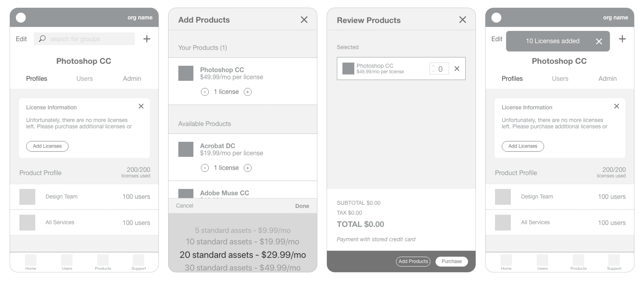Click the Photoshop CC quantity stepper arrows
Viewport: 644px width, 284px height.
coord(433,69)
